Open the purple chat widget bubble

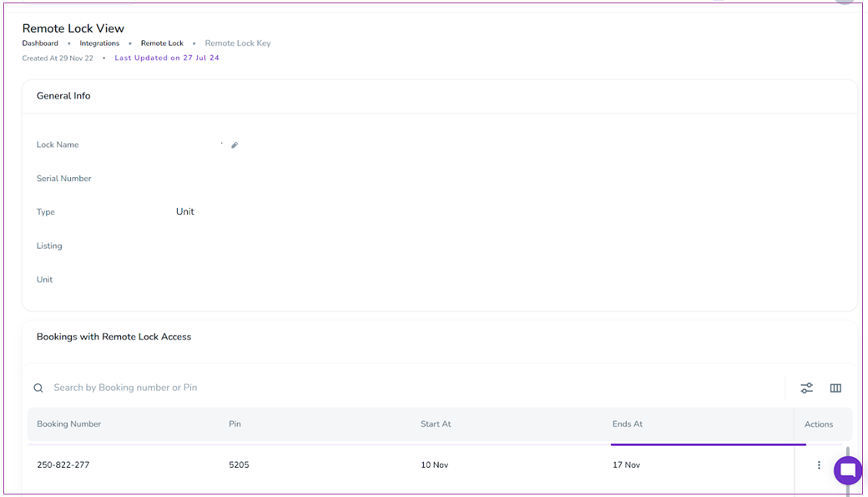[x=847, y=470]
